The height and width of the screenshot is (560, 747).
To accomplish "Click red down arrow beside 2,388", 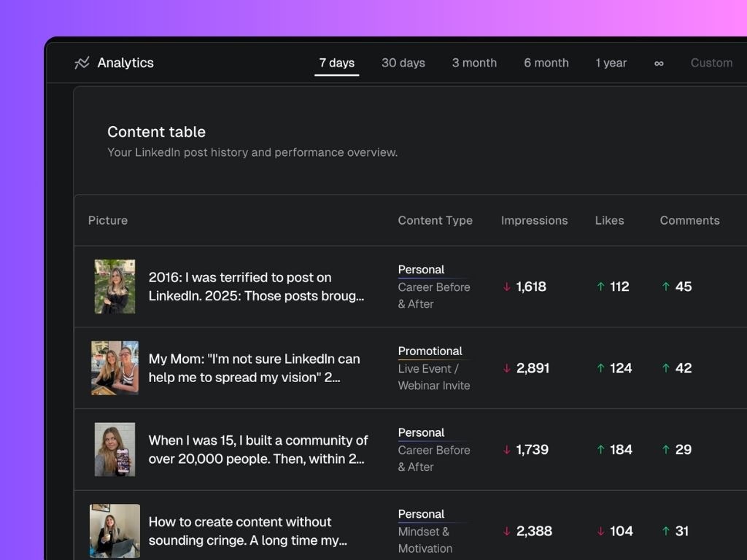I will pyautogui.click(x=506, y=531).
